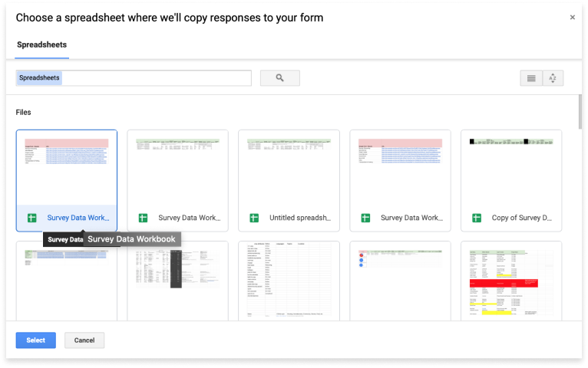
Task: Click the Spreadsheets chip in search box
Action: (39, 78)
